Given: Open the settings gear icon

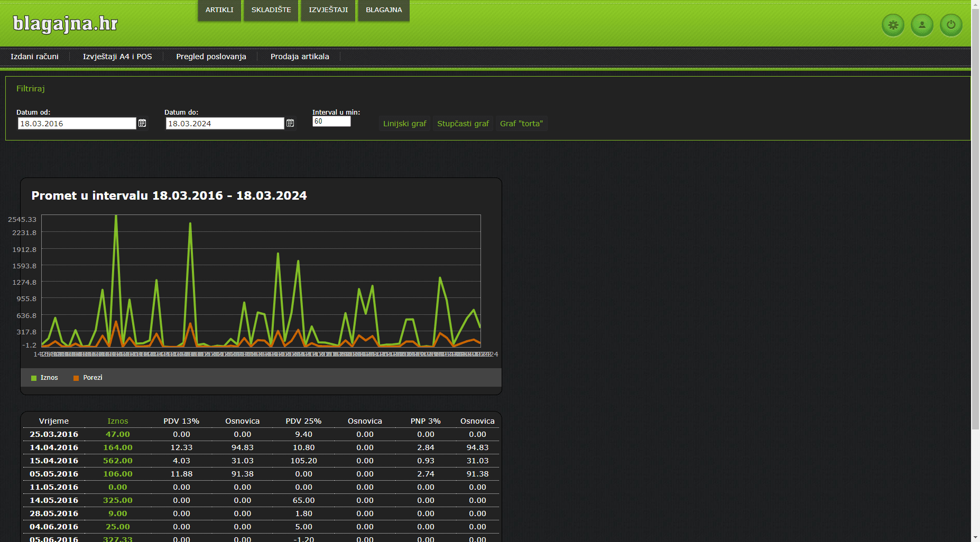Looking at the screenshot, I should click(x=893, y=25).
